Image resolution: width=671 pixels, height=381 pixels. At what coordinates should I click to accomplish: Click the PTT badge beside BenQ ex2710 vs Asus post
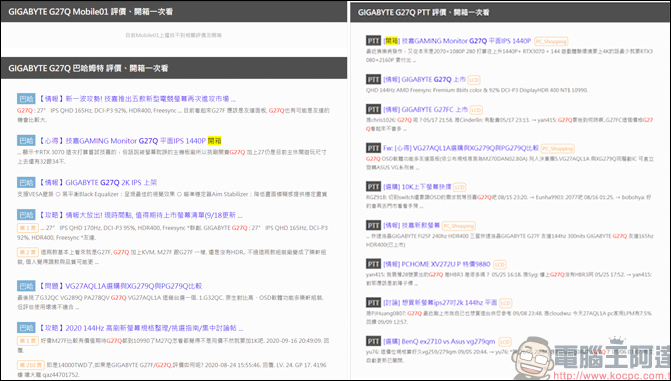[373, 341]
